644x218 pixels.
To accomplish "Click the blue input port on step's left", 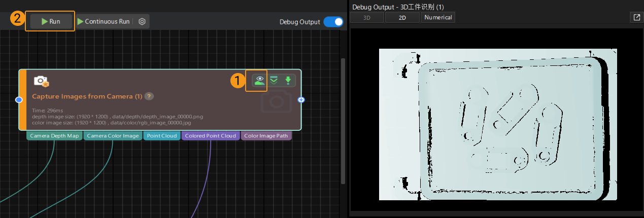I will pos(19,100).
